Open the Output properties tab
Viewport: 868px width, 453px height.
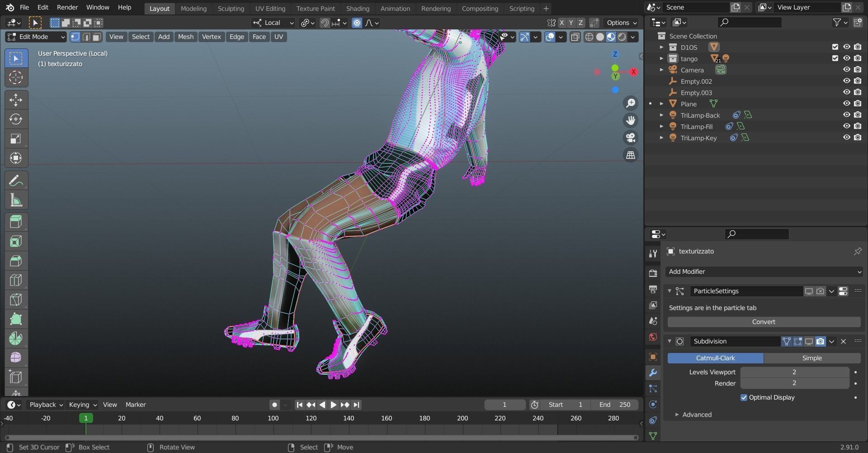[x=653, y=289]
